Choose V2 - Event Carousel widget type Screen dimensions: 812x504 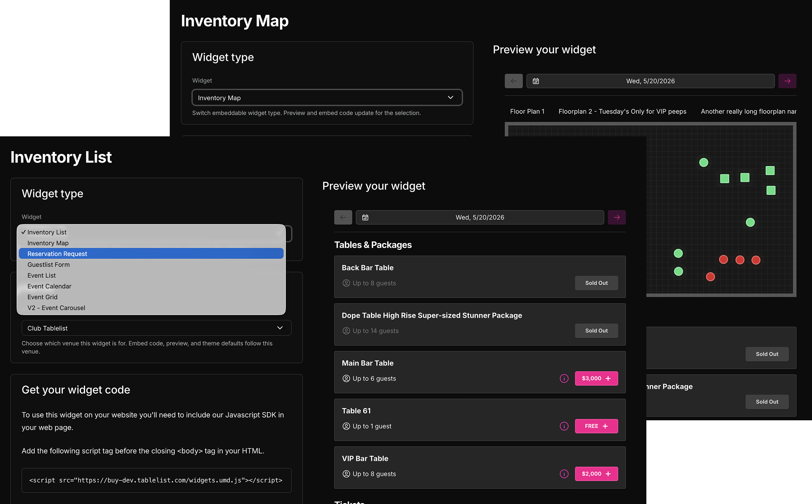point(151,308)
